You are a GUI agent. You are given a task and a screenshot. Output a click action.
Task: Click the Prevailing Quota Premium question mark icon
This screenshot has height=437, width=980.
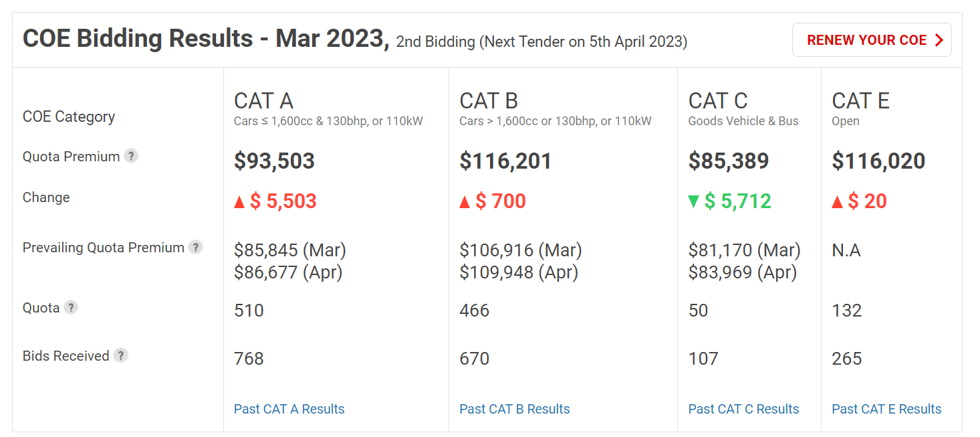[195, 247]
